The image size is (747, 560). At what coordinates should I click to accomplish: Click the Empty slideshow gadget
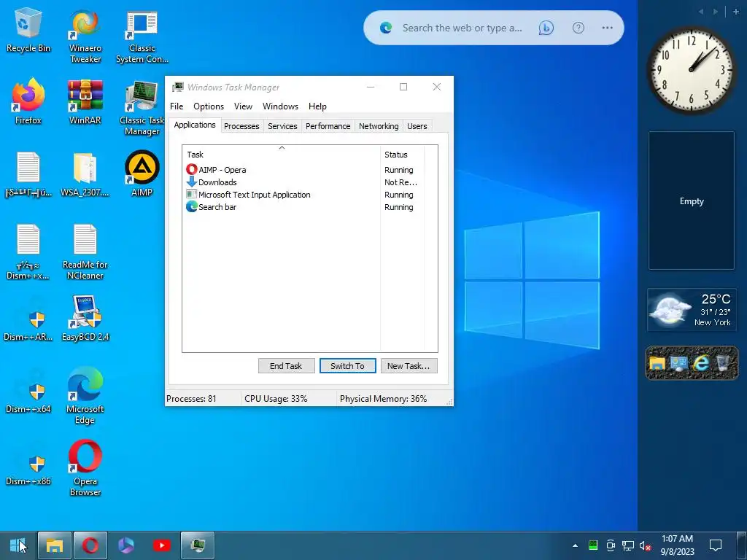(692, 201)
